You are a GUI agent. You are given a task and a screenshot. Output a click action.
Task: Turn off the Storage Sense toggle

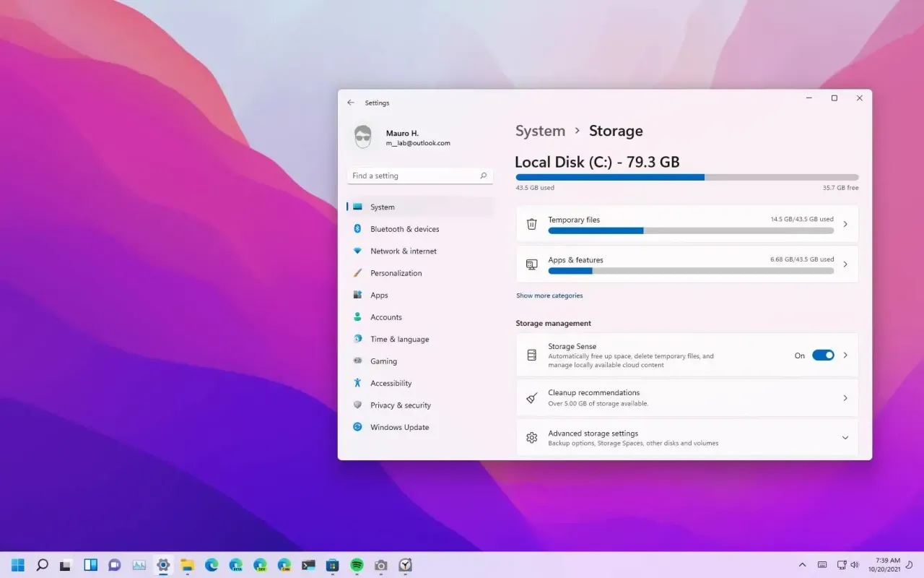pos(823,355)
